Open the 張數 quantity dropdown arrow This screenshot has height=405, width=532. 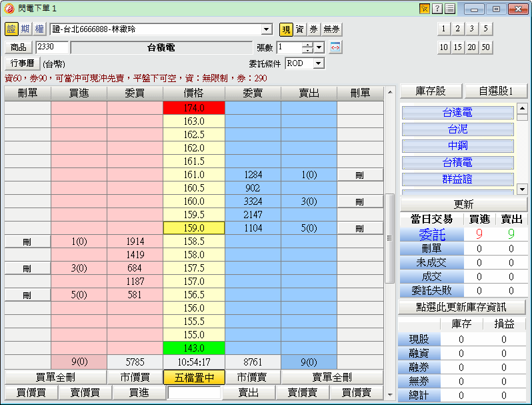coord(319,47)
